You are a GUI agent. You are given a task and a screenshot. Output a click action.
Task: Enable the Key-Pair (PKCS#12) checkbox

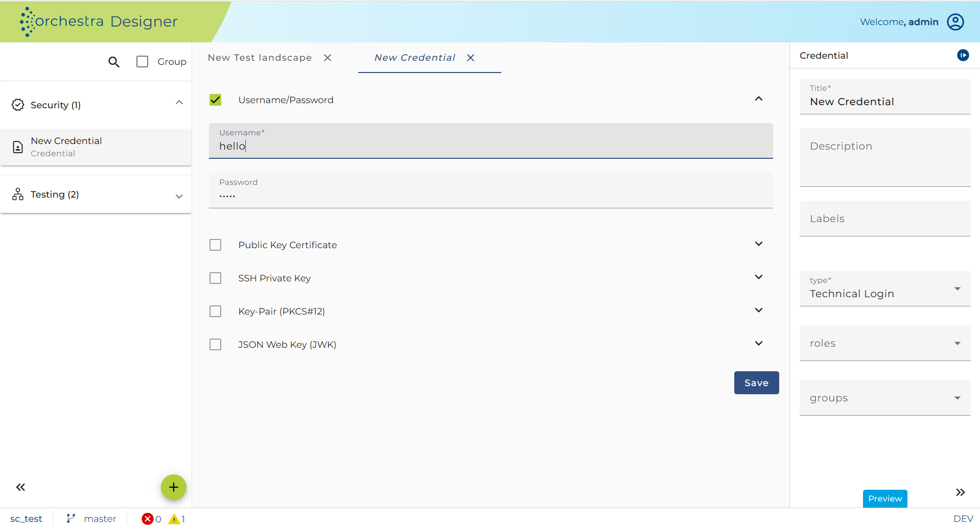click(216, 312)
